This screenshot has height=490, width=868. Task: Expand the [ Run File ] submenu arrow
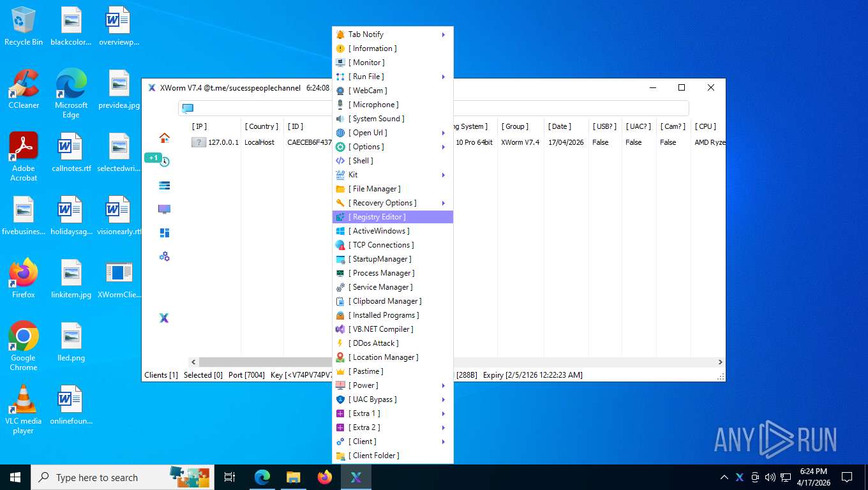[x=443, y=77]
